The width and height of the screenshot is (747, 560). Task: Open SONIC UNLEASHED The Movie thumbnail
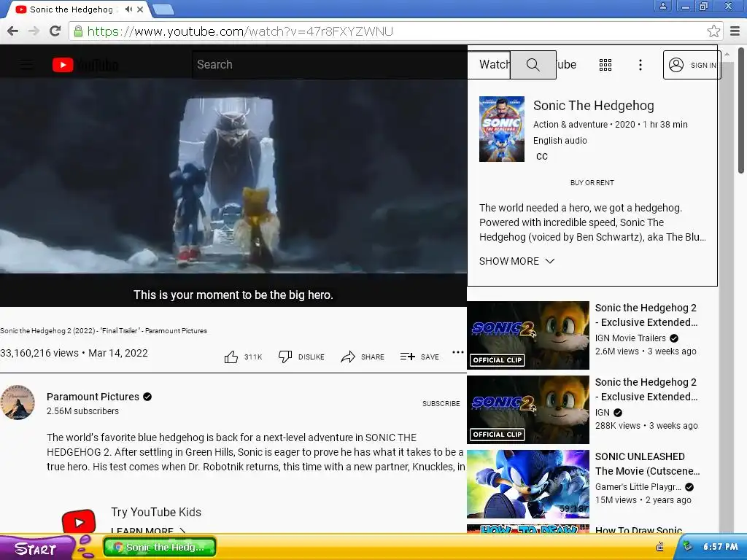528,484
